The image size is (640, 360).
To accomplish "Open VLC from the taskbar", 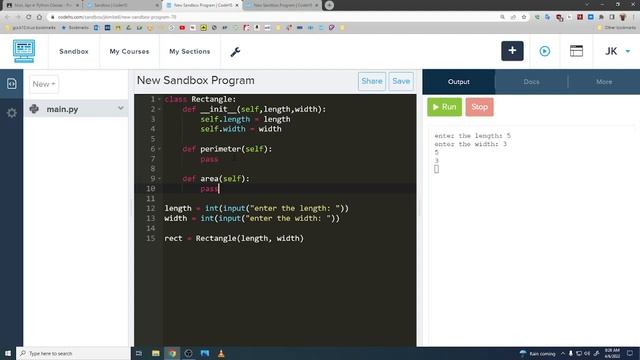I will (x=221, y=353).
